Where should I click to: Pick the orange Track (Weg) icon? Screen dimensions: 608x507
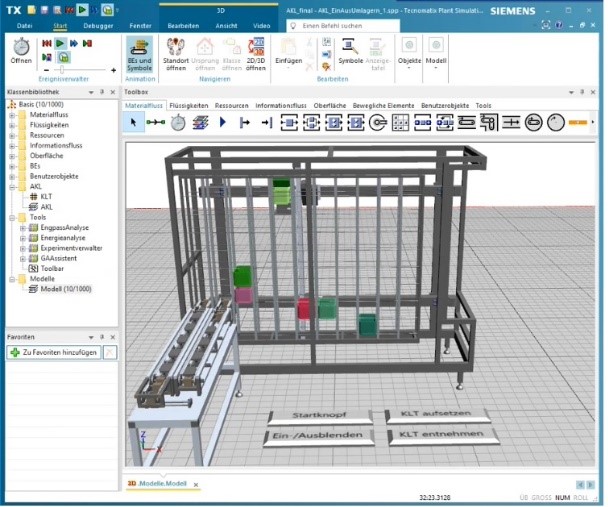coord(578,122)
